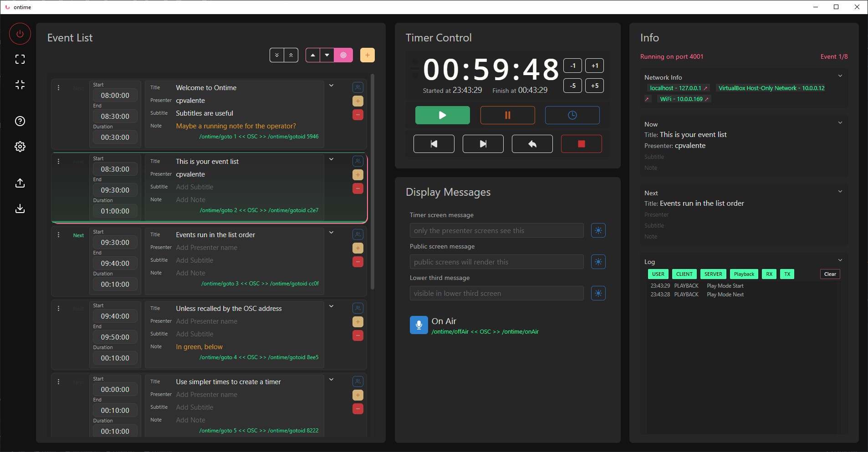The width and height of the screenshot is (868, 452).
Task: Add new event with yellow plus button
Action: [368, 55]
